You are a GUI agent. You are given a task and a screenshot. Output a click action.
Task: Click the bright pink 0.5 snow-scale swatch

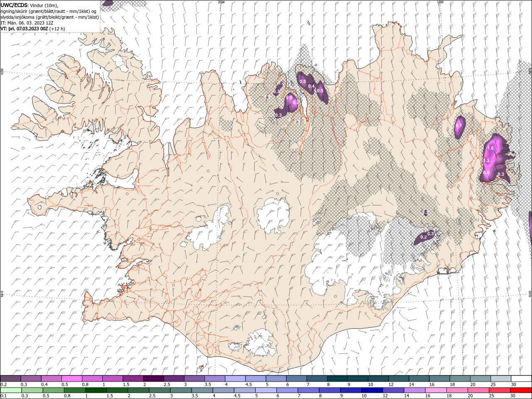pyautogui.click(x=72, y=379)
